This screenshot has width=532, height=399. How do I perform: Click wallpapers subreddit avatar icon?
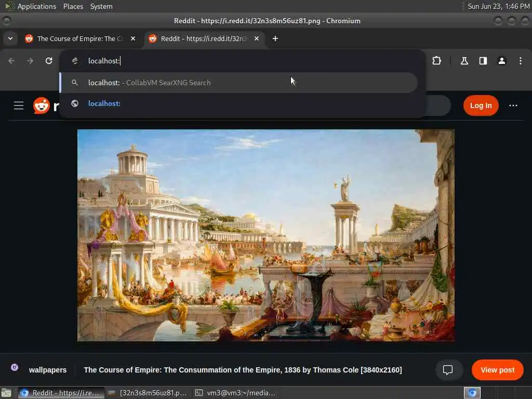point(15,367)
